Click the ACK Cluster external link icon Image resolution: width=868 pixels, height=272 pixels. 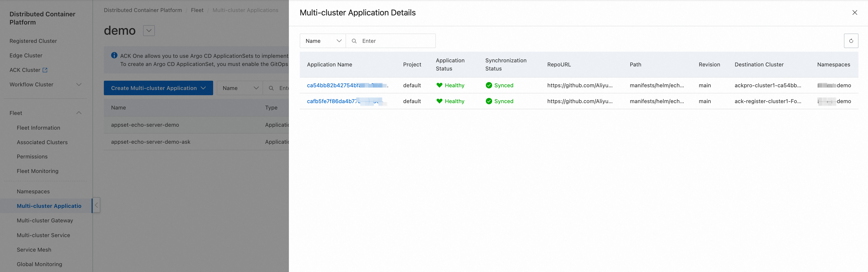[45, 70]
